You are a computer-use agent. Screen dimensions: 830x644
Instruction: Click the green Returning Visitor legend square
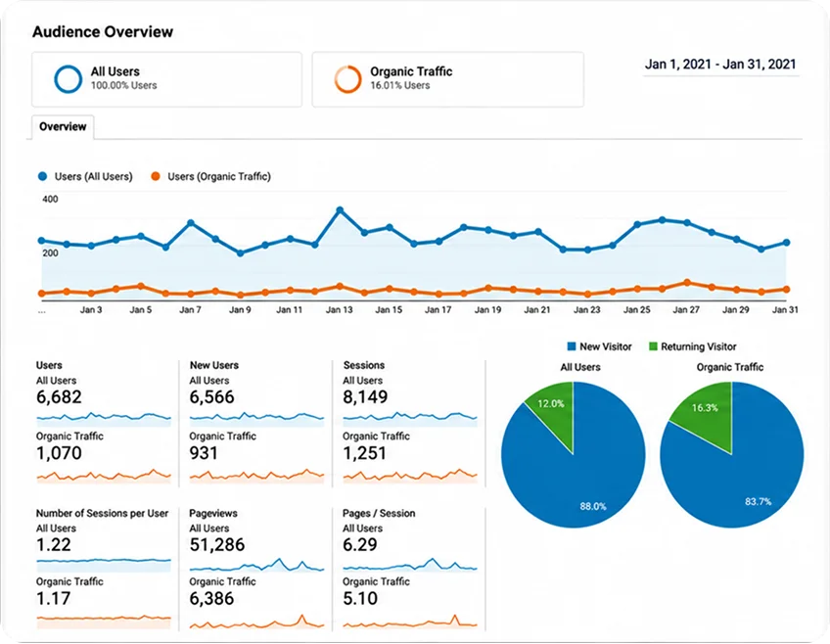click(653, 346)
